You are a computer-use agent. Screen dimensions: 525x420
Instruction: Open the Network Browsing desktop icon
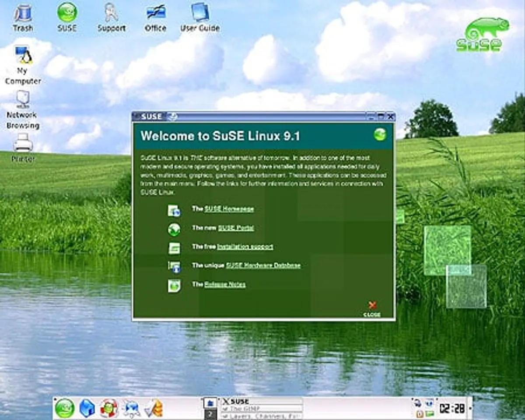(23, 110)
